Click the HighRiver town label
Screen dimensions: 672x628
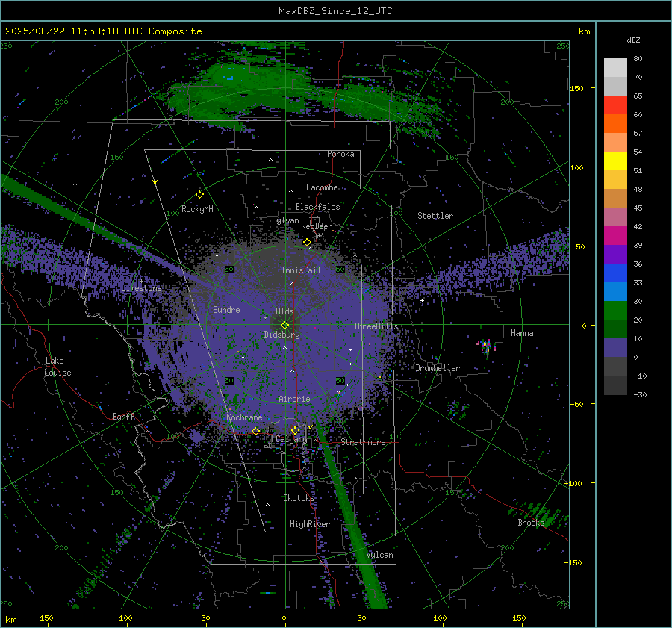pyautogui.click(x=310, y=524)
